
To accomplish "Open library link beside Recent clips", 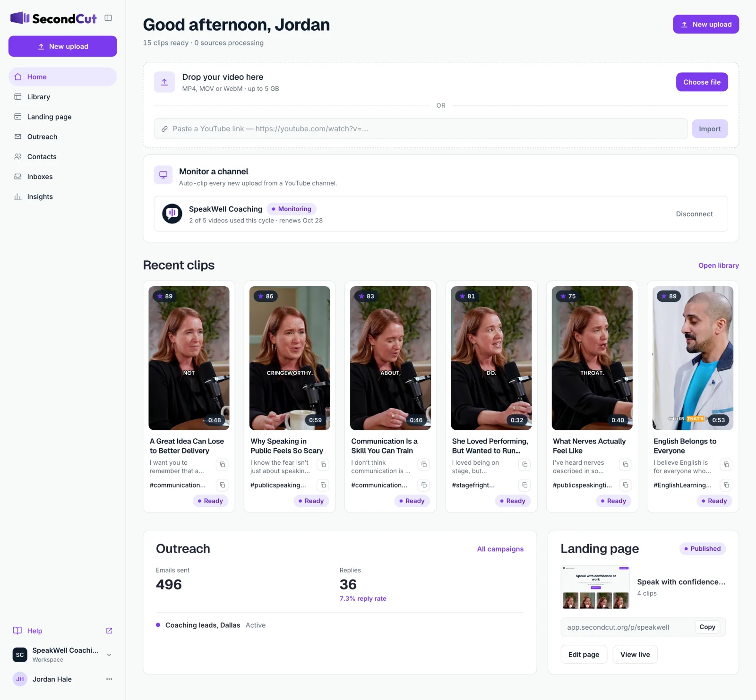I will pyautogui.click(x=718, y=265).
